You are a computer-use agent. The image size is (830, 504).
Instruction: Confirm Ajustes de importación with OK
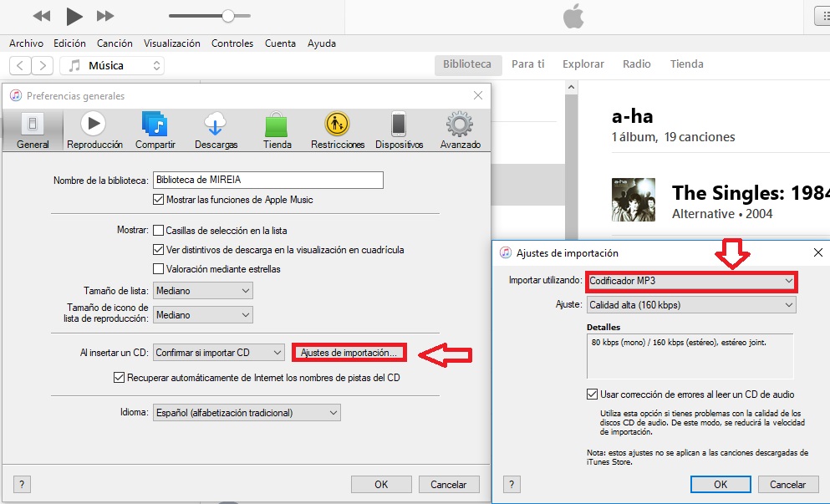(x=721, y=485)
